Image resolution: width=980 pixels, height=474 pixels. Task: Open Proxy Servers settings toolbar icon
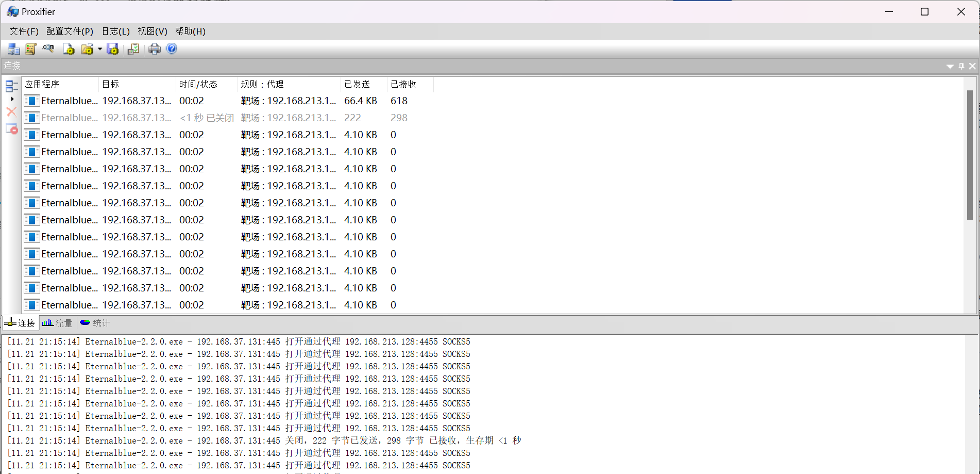coord(13,49)
